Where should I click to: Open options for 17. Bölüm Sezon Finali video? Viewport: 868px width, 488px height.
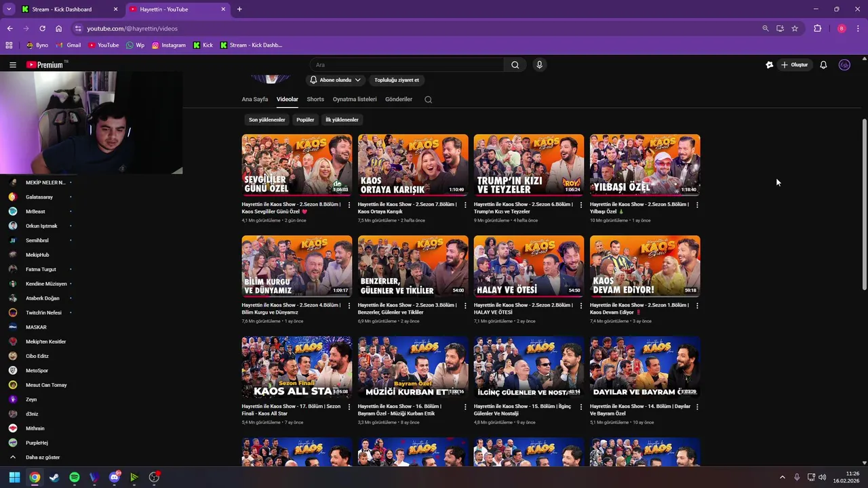[349, 407]
